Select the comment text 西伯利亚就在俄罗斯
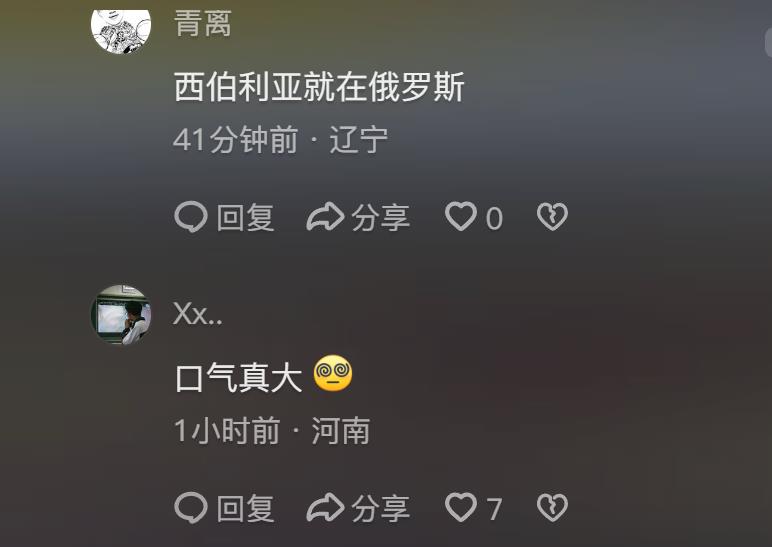Image resolution: width=772 pixels, height=547 pixels. [320, 87]
